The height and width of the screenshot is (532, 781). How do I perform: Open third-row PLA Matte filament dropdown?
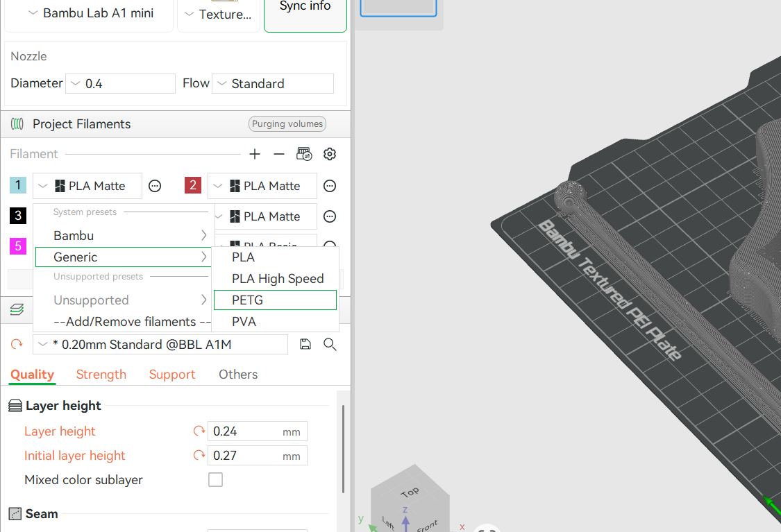[x=266, y=216]
